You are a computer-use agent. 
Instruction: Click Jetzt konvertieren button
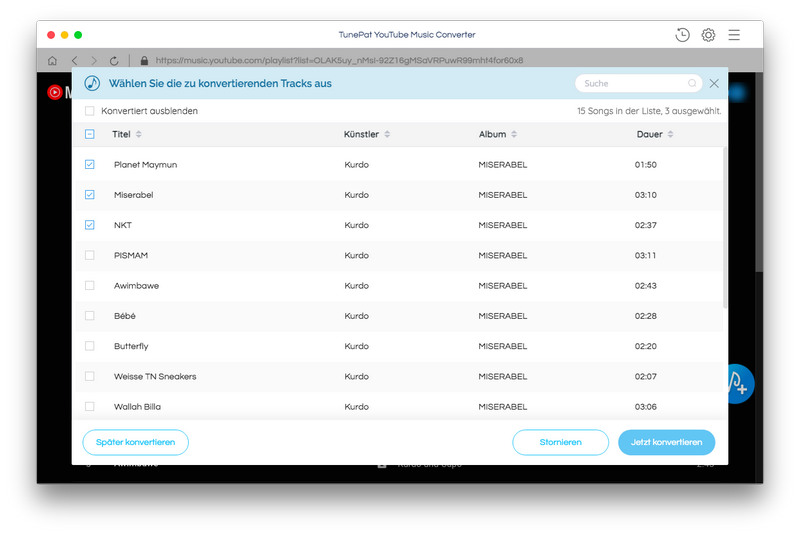(x=666, y=442)
